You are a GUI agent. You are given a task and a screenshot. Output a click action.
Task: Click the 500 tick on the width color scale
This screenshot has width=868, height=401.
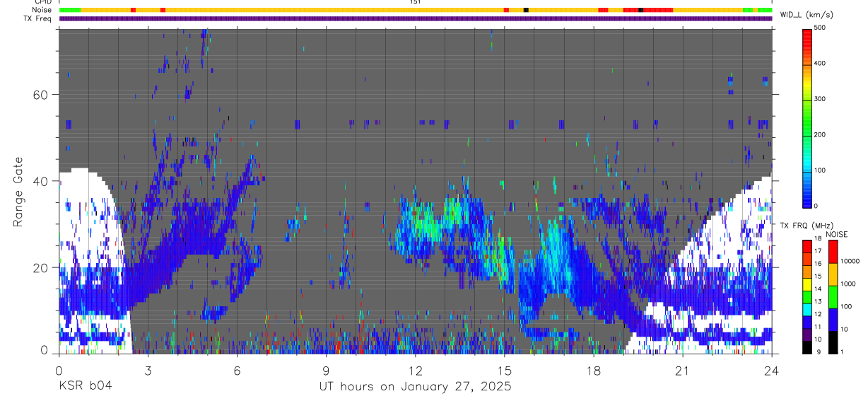pos(821,28)
